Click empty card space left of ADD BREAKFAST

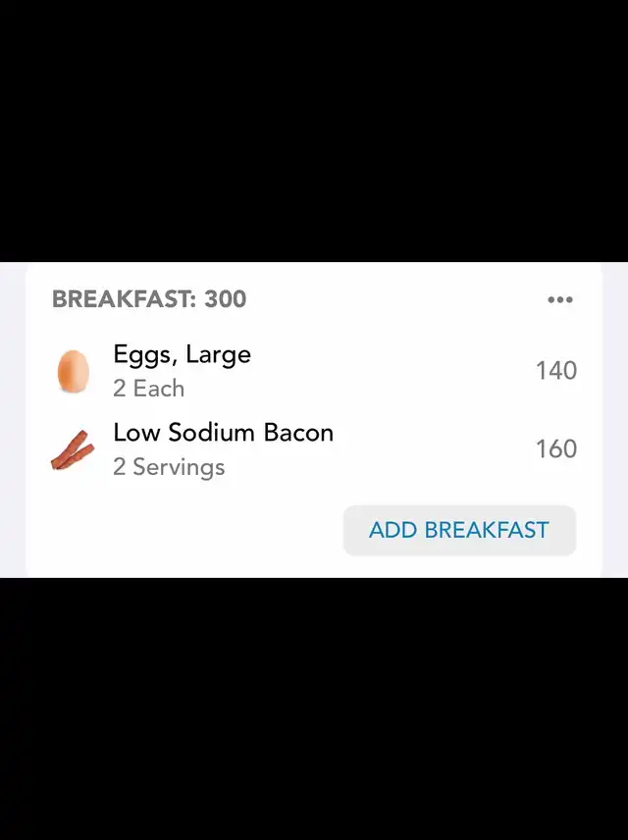tap(186, 531)
